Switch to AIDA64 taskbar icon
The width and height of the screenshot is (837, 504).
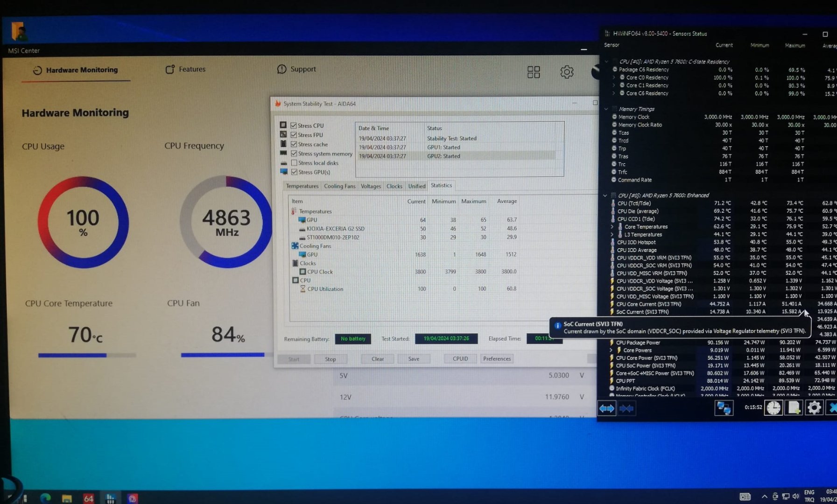coord(88,498)
